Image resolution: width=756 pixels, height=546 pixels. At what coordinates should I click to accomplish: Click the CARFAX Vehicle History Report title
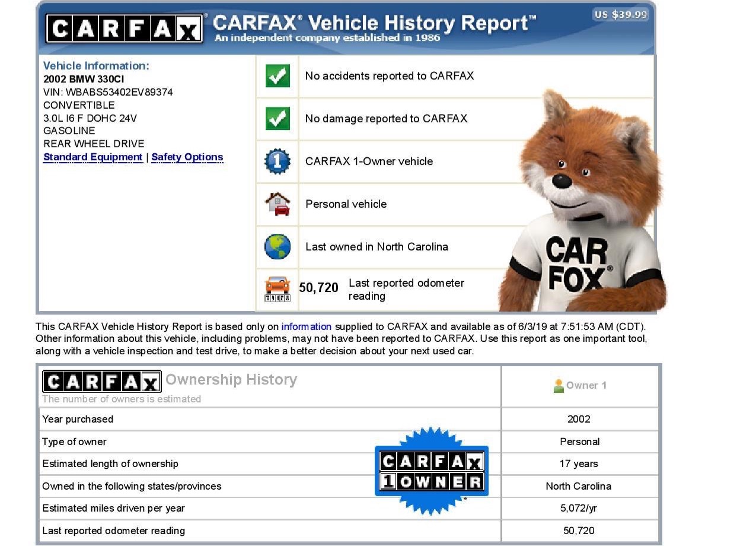click(374, 23)
